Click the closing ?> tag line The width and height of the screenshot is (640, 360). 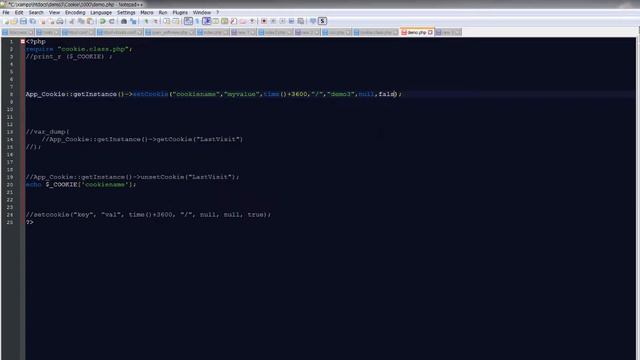tap(29, 222)
